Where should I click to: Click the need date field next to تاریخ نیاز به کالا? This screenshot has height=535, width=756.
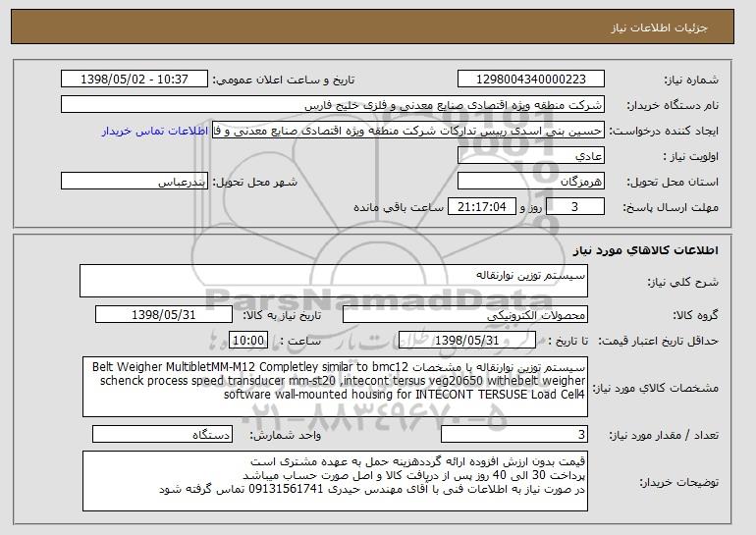(x=164, y=315)
